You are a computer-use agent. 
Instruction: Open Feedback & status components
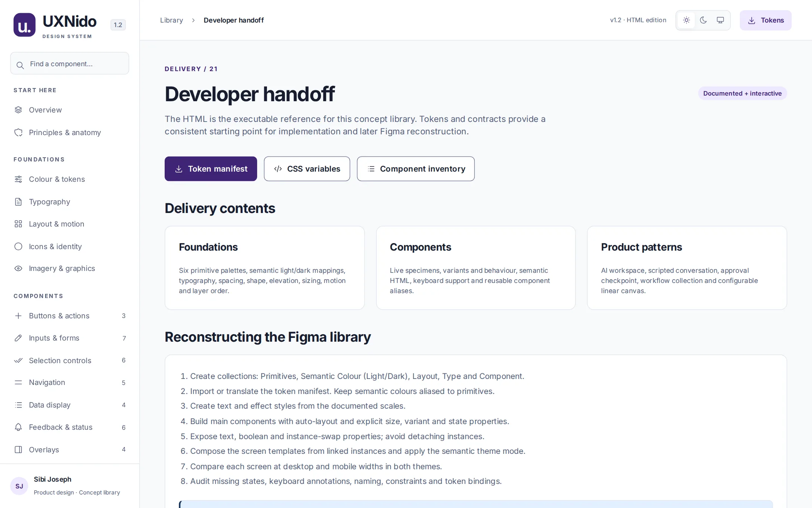coord(70,427)
